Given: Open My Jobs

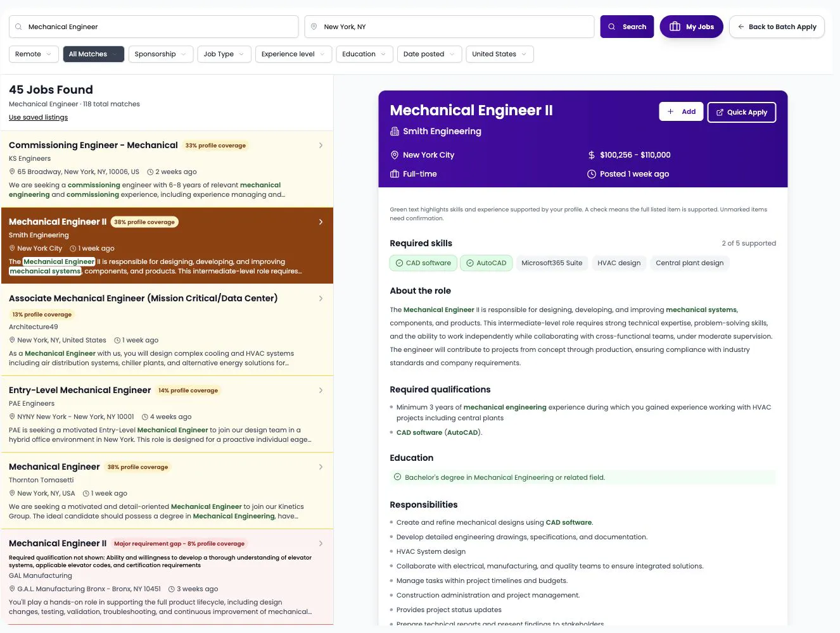Looking at the screenshot, I should (691, 27).
